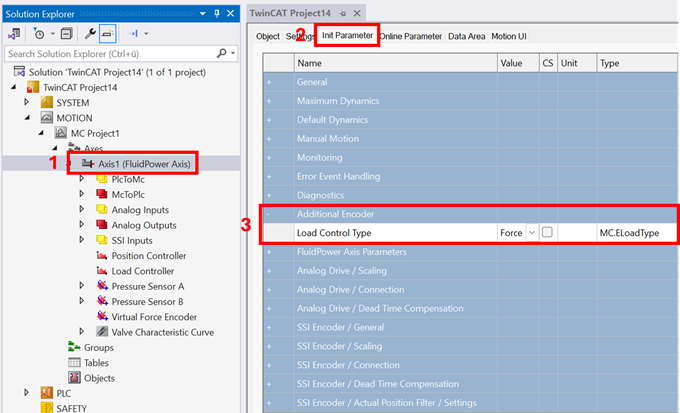Click the Load Controller icon

pos(102,271)
